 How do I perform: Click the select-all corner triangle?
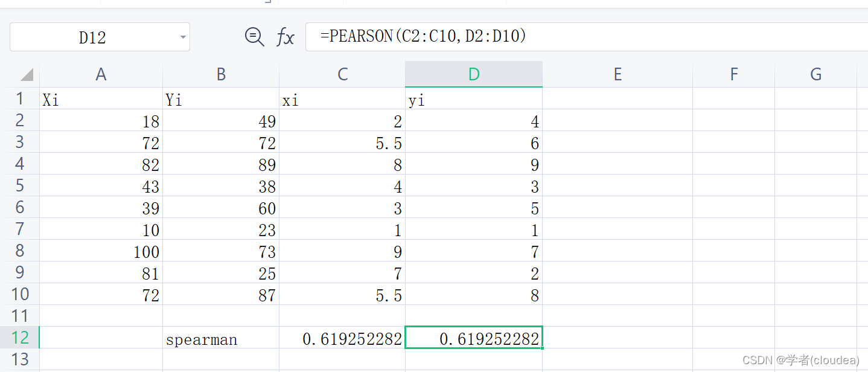(x=27, y=75)
